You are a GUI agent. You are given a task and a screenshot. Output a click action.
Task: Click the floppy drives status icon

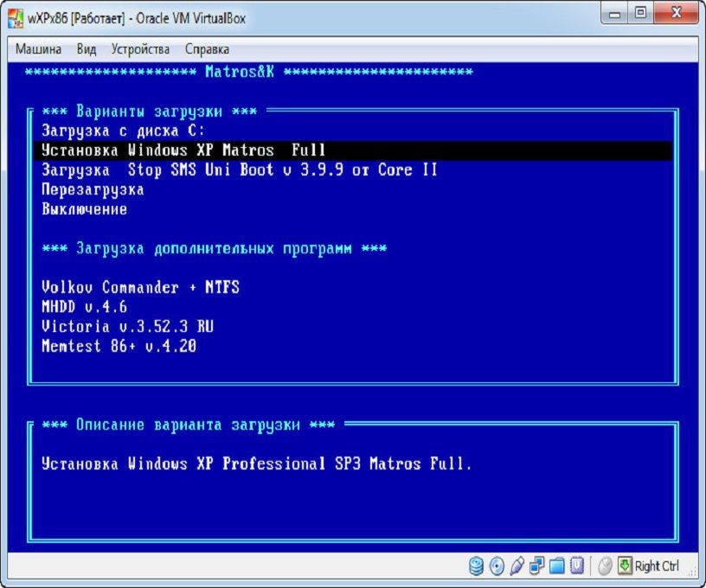517,566
